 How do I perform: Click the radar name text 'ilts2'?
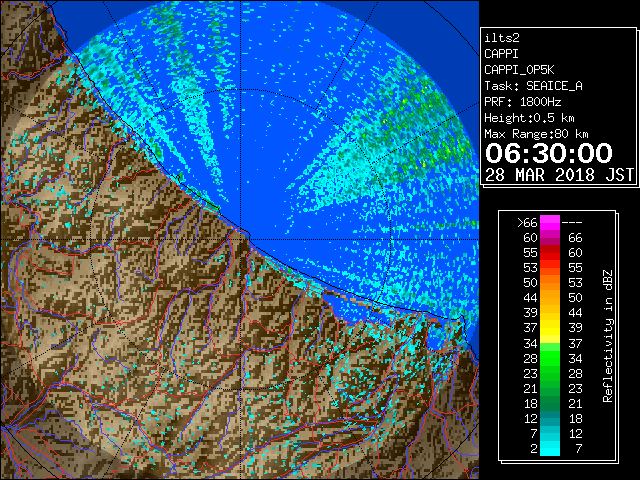click(x=502, y=38)
